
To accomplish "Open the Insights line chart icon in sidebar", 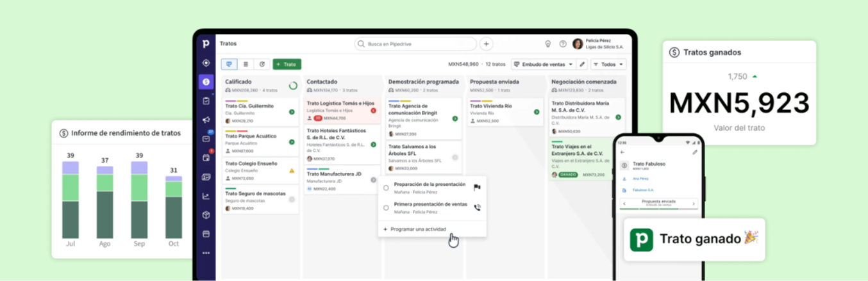I will [206, 196].
